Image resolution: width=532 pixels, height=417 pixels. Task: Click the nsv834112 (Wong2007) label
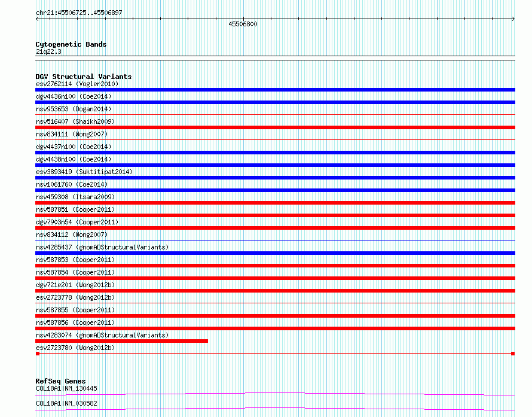click(x=72, y=235)
